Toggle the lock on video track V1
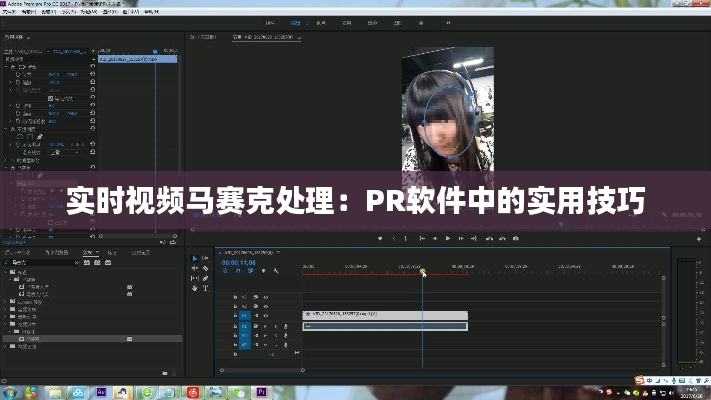711x400 pixels. pos(236,315)
